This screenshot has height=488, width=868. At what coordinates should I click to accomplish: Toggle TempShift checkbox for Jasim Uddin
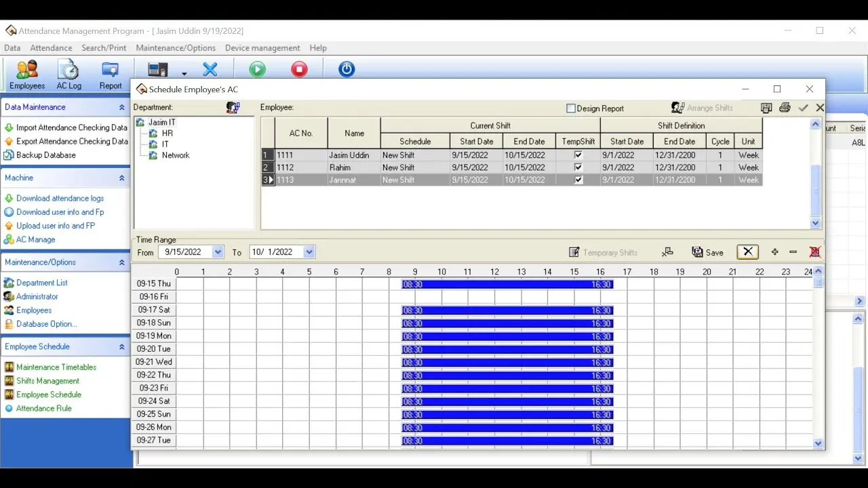pos(578,155)
